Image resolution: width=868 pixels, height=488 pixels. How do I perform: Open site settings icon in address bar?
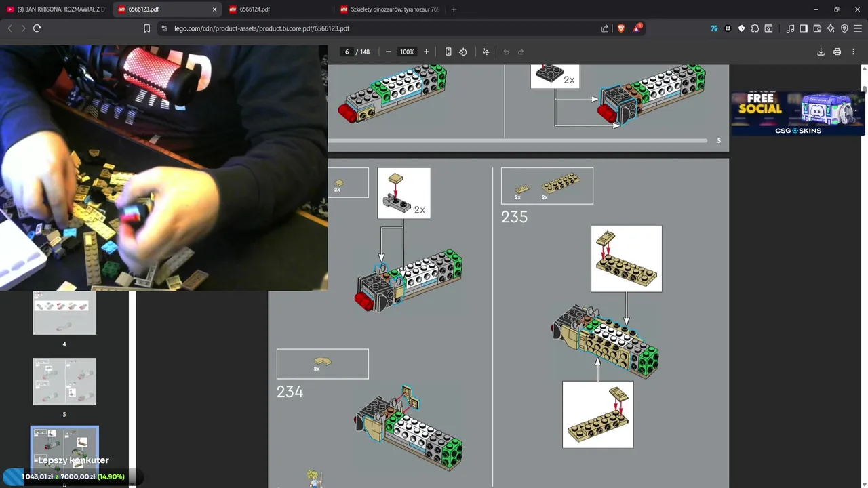click(165, 28)
